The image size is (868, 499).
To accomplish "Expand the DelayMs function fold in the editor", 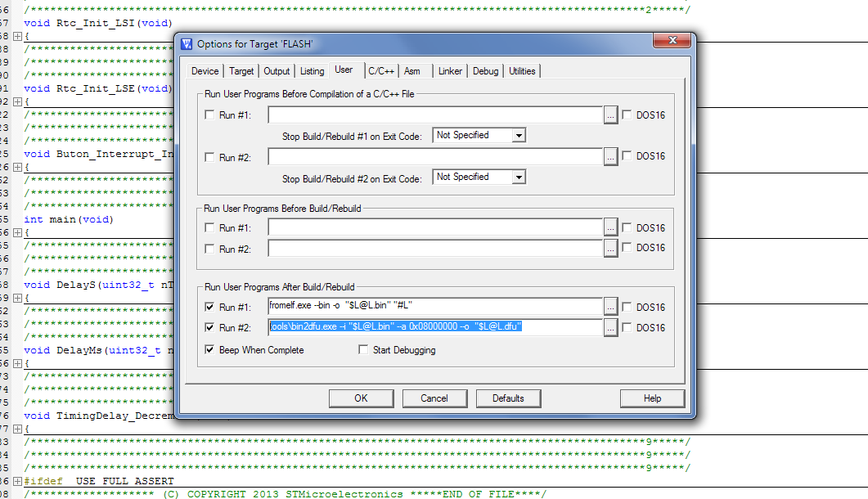I will click(x=17, y=363).
